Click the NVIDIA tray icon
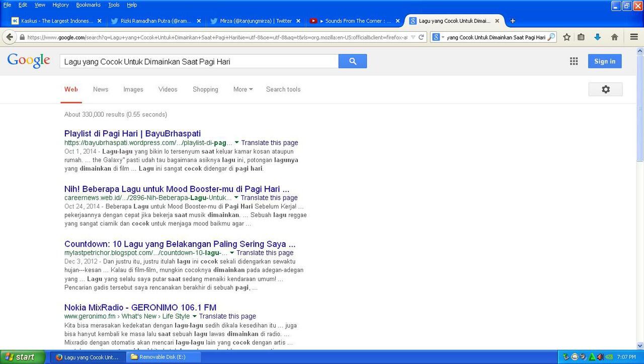This screenshot has height=364, width=644. [x=609, y=357]
